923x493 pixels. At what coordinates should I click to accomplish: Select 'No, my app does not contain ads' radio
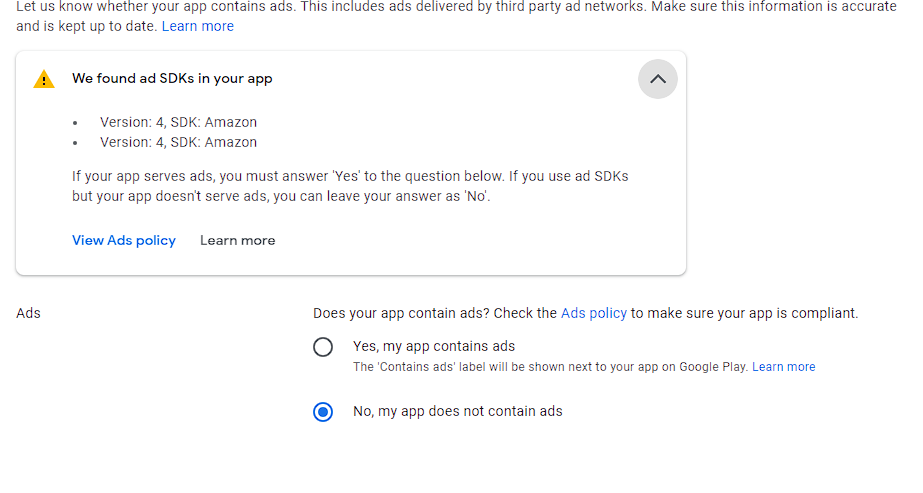tap(323, 412)
